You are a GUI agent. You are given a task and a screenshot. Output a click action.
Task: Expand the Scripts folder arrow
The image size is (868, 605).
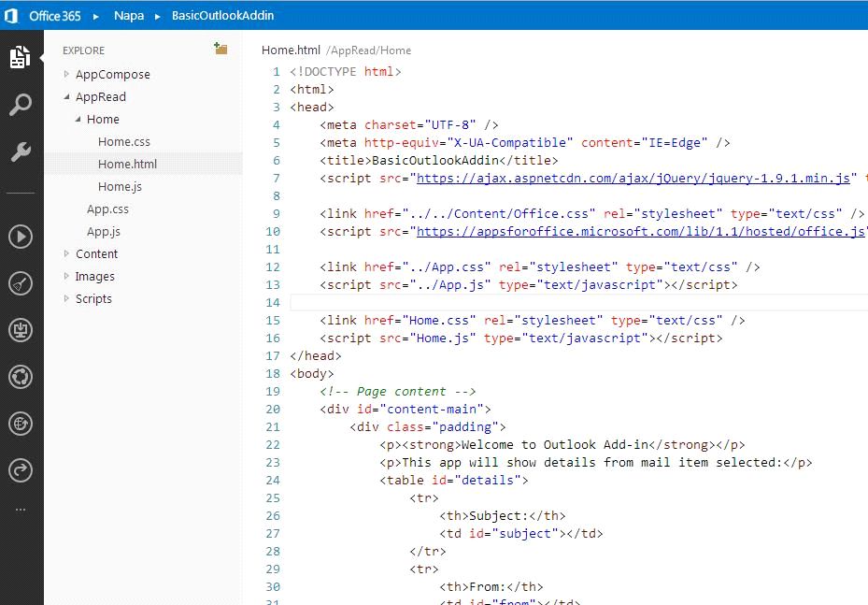click(x=66, y=298)
